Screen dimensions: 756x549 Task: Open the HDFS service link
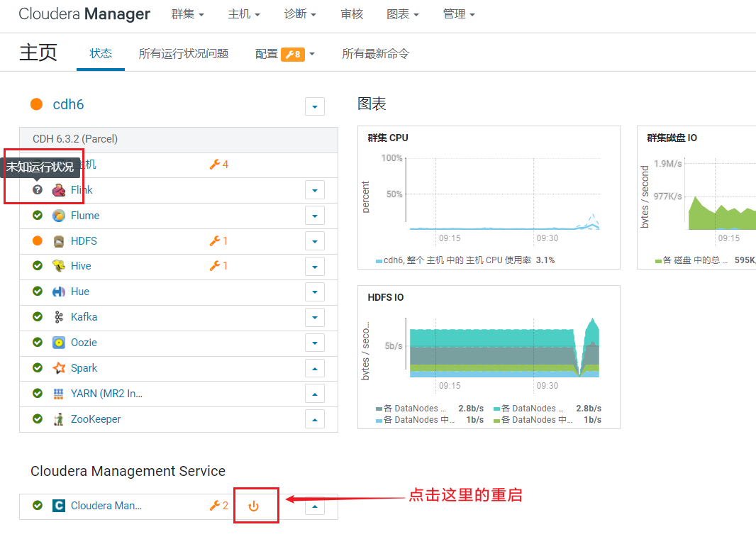(84, 241)
